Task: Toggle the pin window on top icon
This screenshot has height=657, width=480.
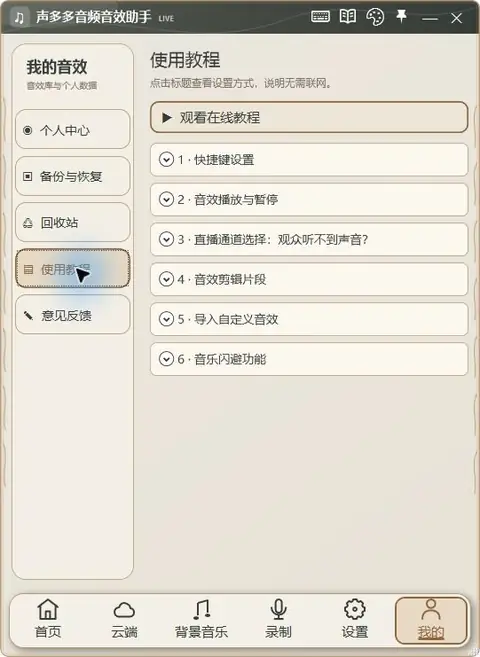Action: point(402,16)
